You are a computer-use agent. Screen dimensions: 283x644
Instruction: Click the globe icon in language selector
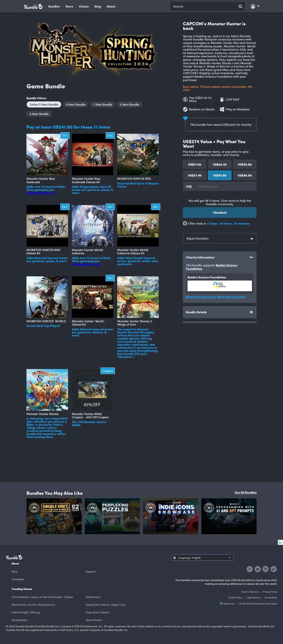175,558
